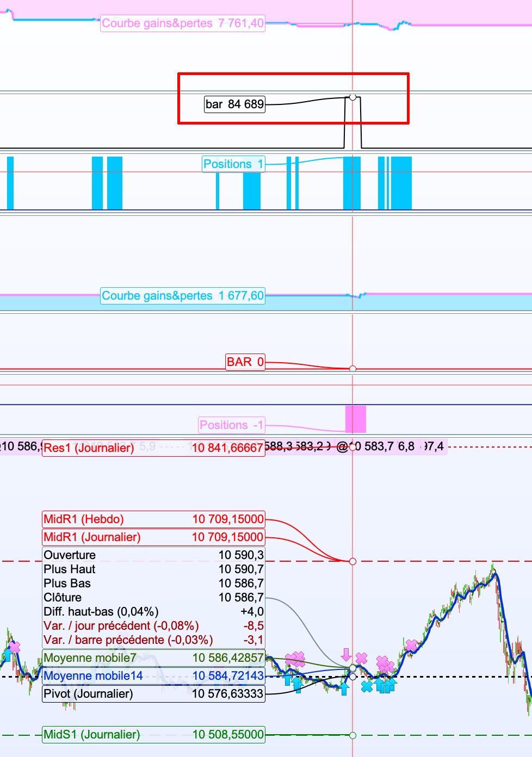This screenshot has width=532, height=757.
Task: Click the 'Diff. haut-bas (0,04%)' row
Action: (x=153, y=612)
